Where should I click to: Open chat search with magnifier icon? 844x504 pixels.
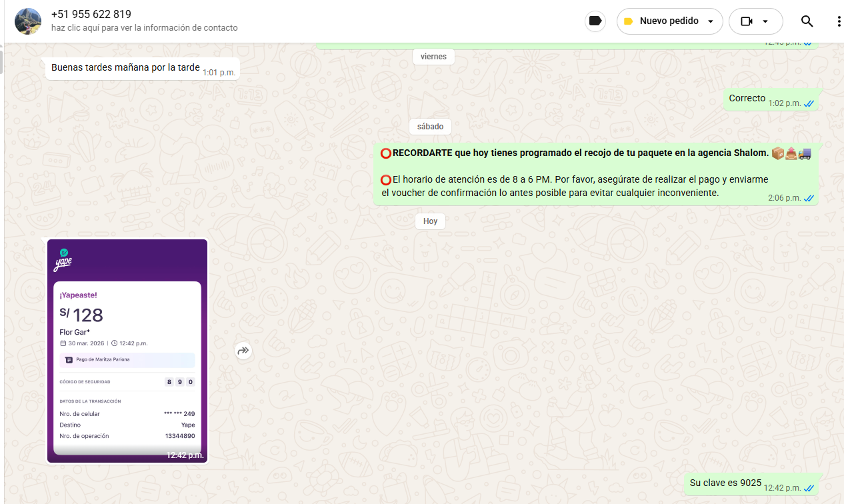click(x=807, y=21)
